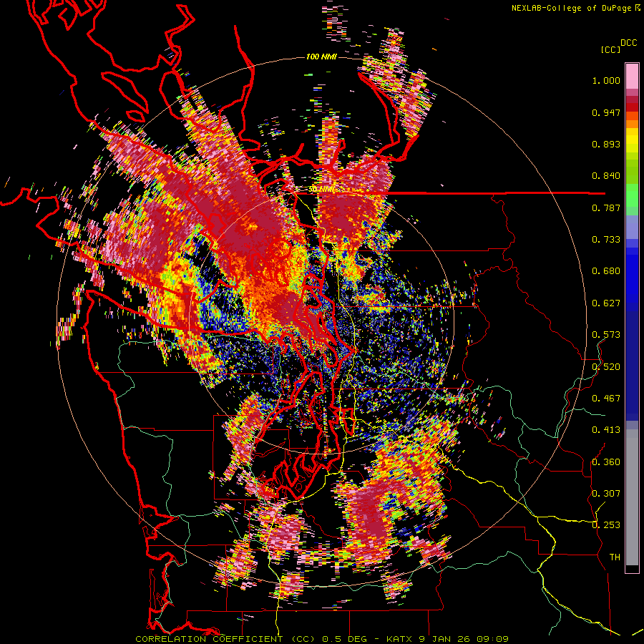Click the 0.360 scale value
Image resolution: width=644 pixels, height=644 pixels.
coord(606,462)
